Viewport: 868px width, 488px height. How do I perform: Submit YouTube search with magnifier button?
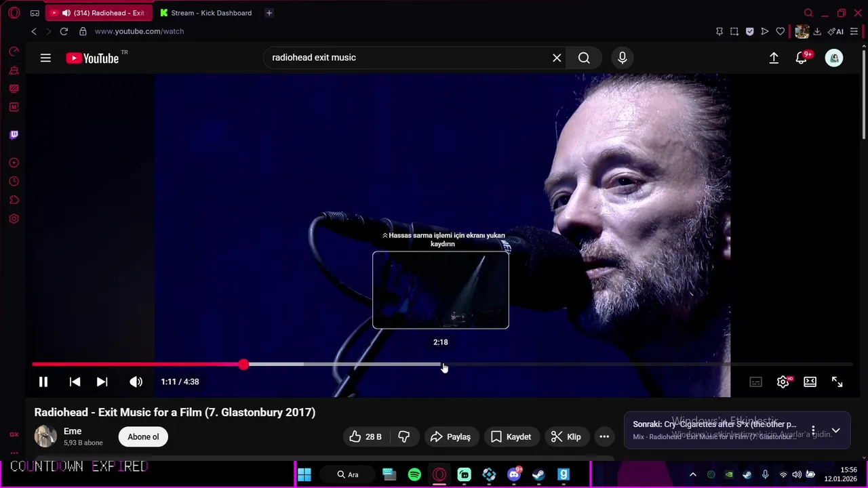point(584,58)
